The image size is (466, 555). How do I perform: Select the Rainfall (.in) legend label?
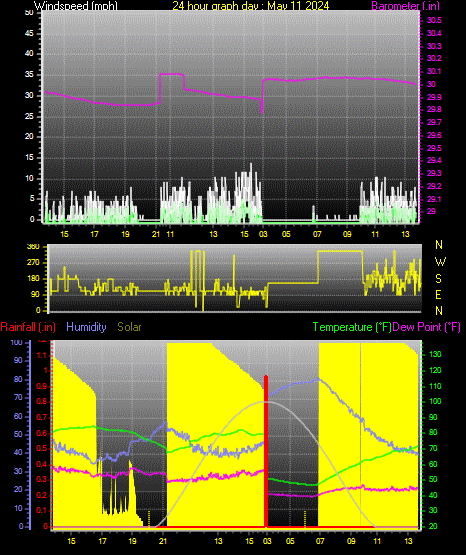[28, 327]
